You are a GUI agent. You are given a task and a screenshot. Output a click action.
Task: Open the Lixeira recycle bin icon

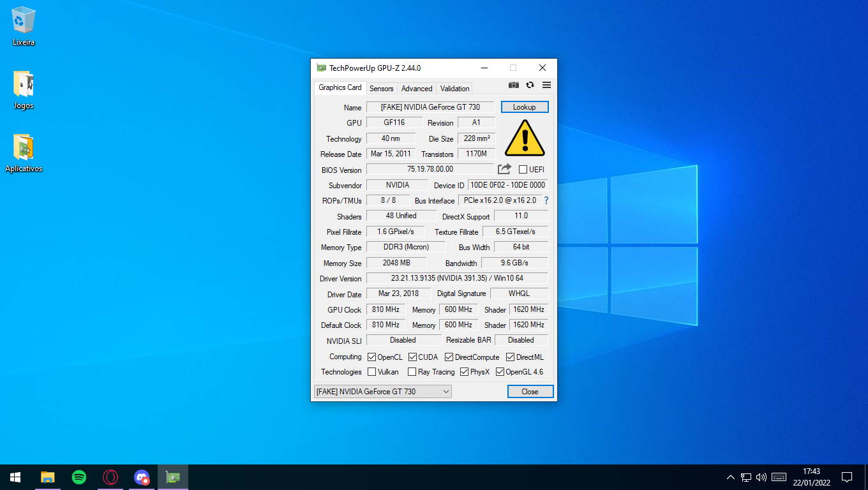[24, 26]
